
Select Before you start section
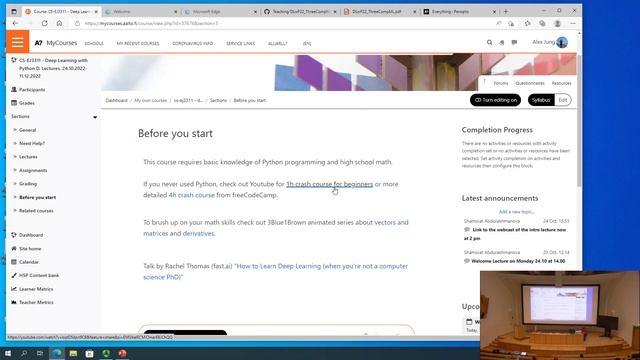(x=37, y=197)
